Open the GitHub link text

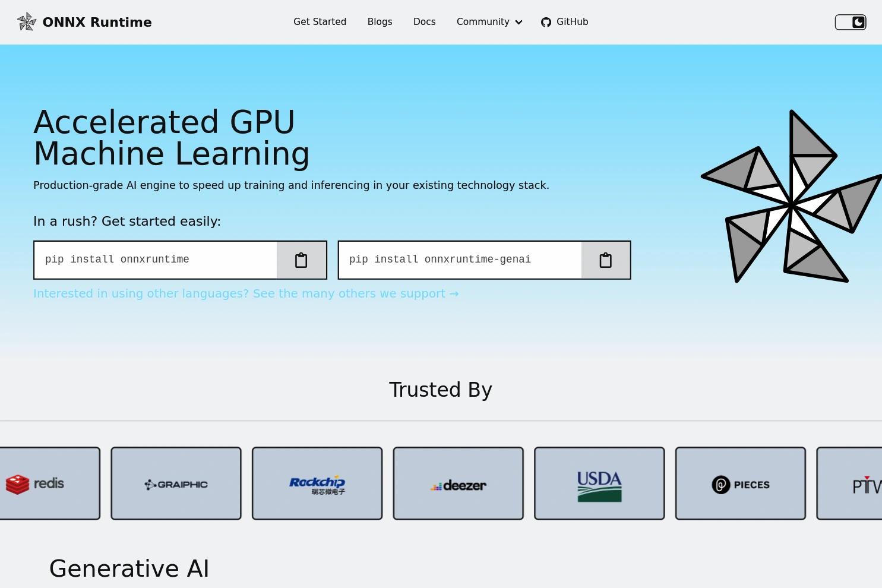[x=572, y=22]
